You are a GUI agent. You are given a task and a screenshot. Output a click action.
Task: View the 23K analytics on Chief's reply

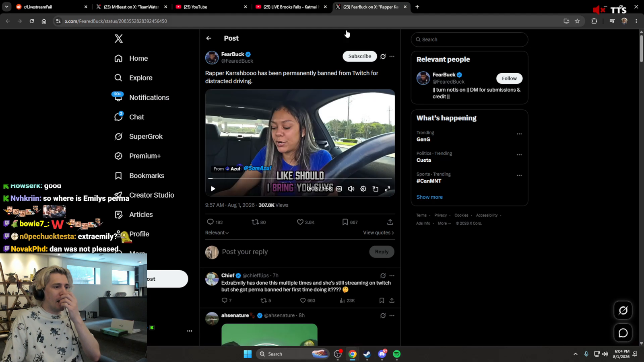click(347, 300)
